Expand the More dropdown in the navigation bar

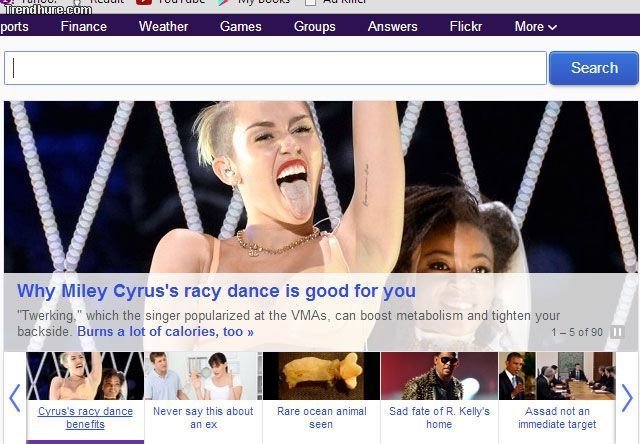pos(535,26)
